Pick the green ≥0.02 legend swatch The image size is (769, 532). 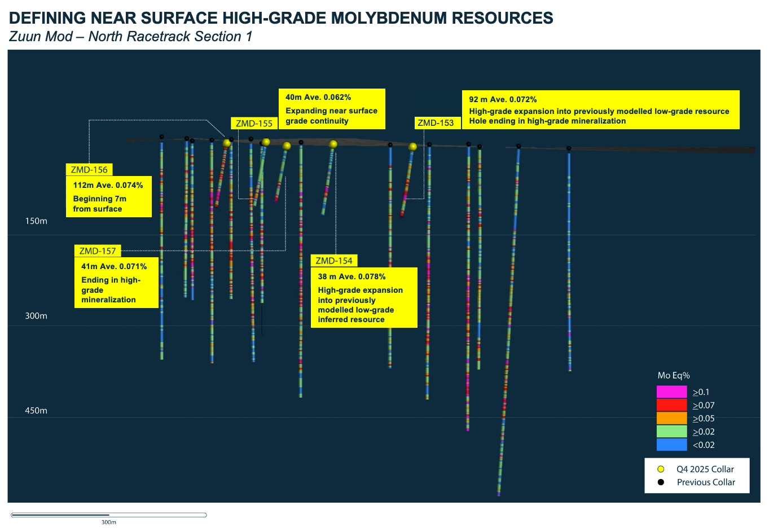click(671, 432)
